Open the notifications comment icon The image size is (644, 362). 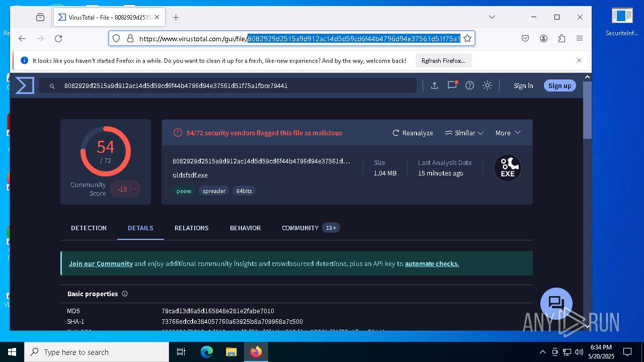[x=452, y=85]
